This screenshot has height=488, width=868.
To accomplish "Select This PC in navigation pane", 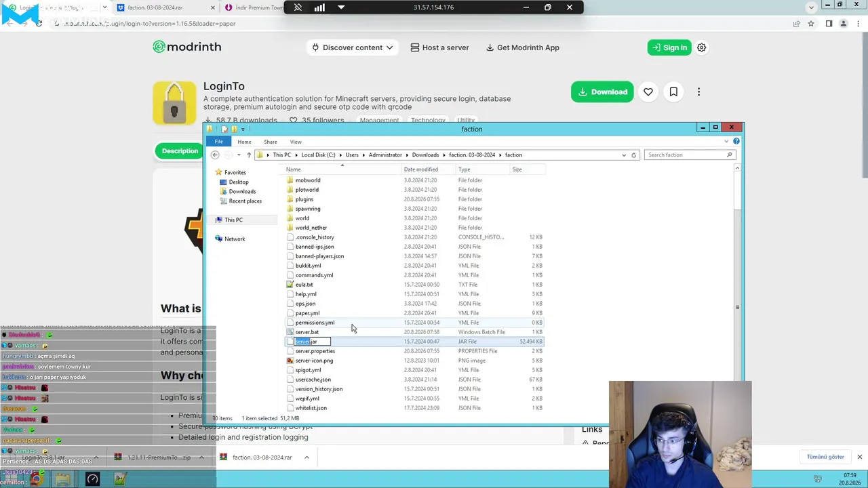I will pos(233,220).
